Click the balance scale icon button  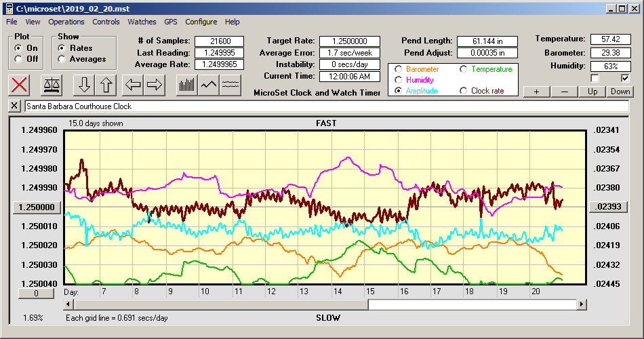pyautogui.click(x=52, y=85)
